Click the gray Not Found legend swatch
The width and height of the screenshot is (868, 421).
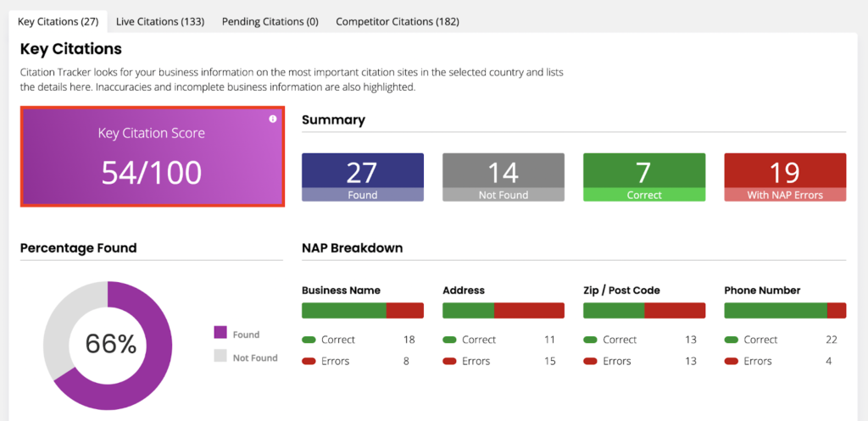pos(220,357)
